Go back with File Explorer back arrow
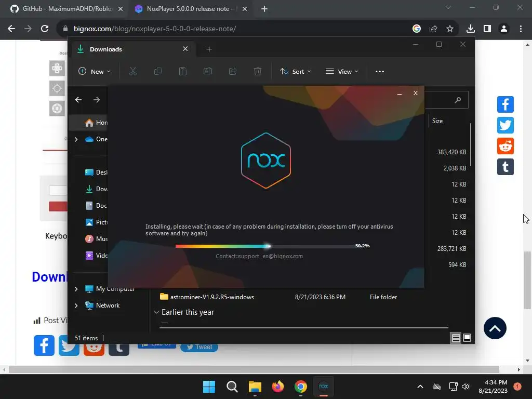Screen dimensions: 532x399 [78, 100]
